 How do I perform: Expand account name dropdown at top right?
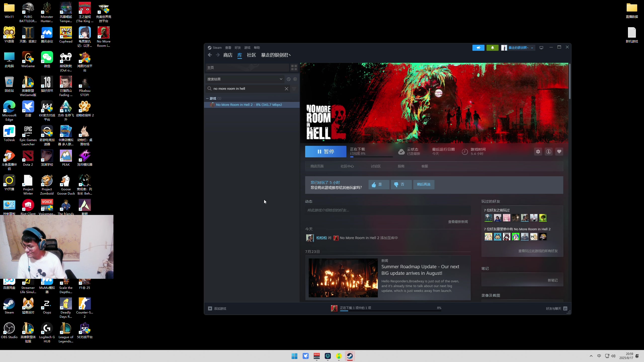coord(532,48)
